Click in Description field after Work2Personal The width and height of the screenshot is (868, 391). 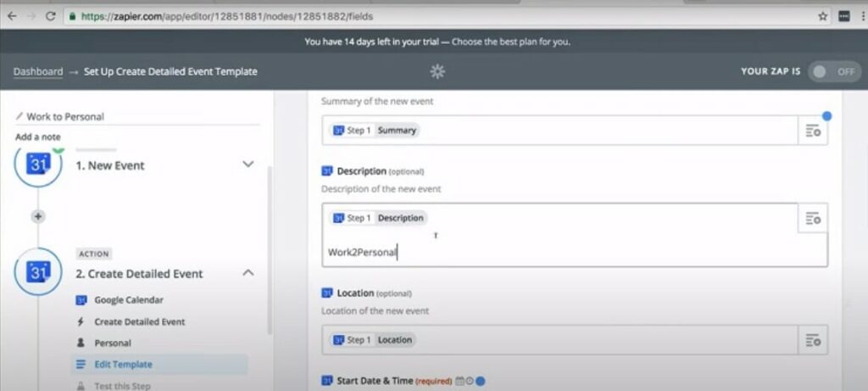pyautogui.click(x=398, y=253)
